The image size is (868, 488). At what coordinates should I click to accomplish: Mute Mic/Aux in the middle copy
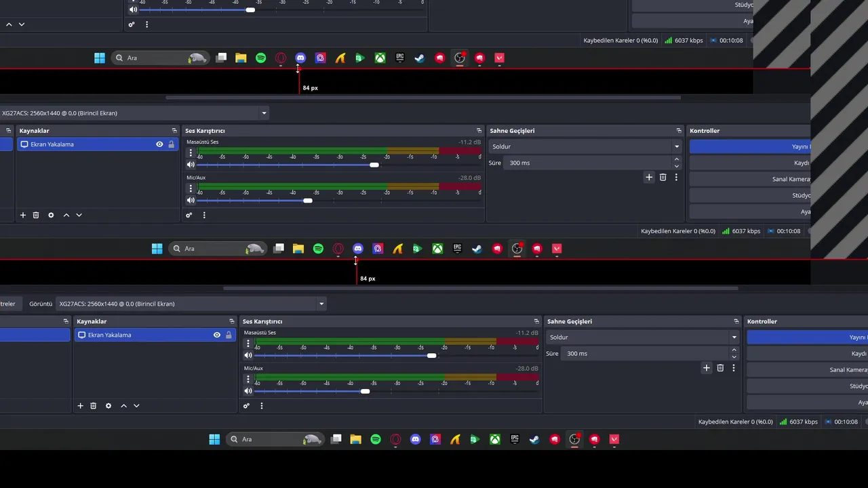[191, 201]
